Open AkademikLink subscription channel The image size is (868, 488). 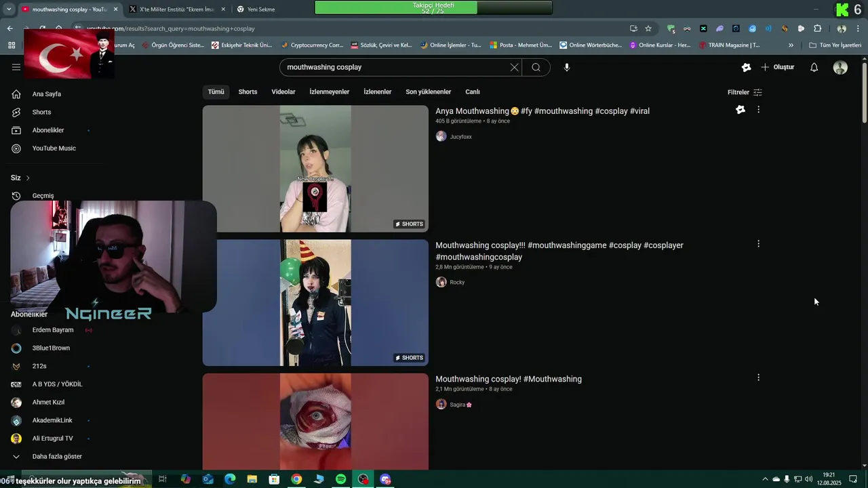(52, 420)
